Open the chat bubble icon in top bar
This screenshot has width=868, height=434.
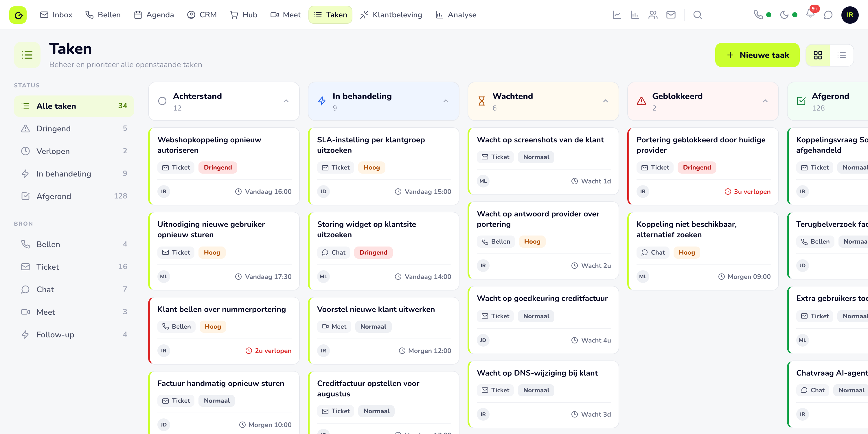828,15
